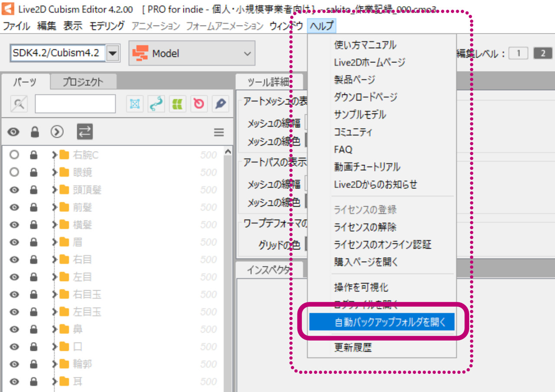Expand the 頭頂髪 folder

pos(55,190)
